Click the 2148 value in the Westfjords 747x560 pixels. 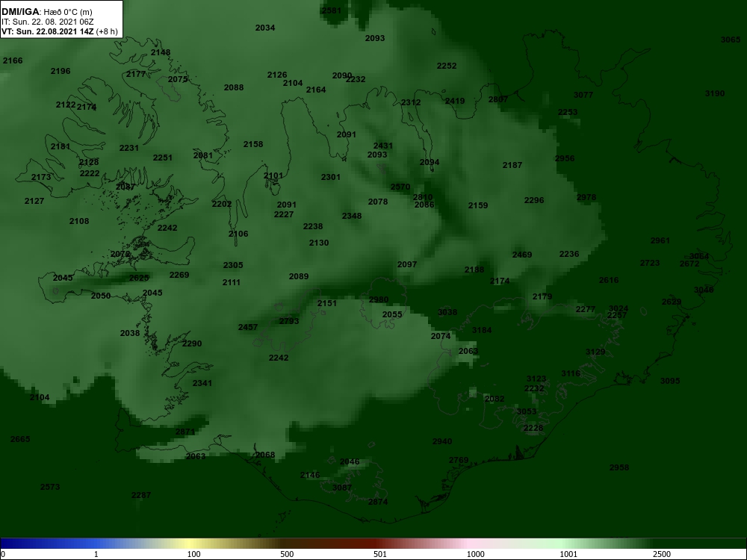pyautogui.click(x=161, y=52)
